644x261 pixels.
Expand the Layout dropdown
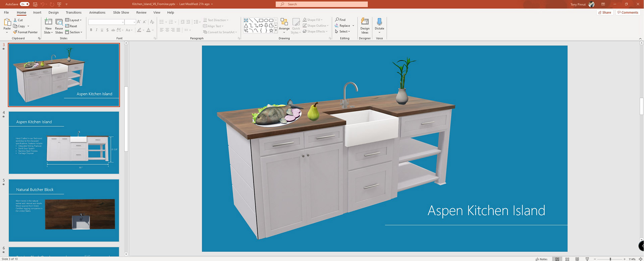tap(73, 20)
